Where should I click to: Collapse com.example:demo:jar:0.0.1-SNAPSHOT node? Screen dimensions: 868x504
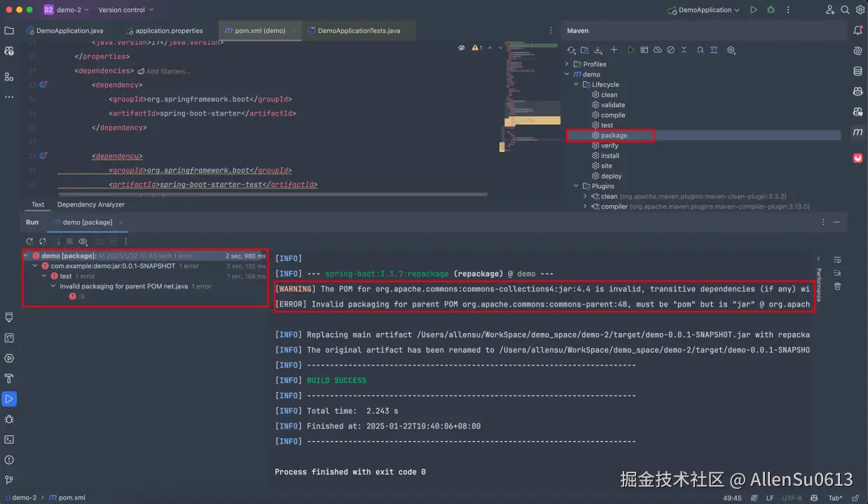(x=36, y=266)
